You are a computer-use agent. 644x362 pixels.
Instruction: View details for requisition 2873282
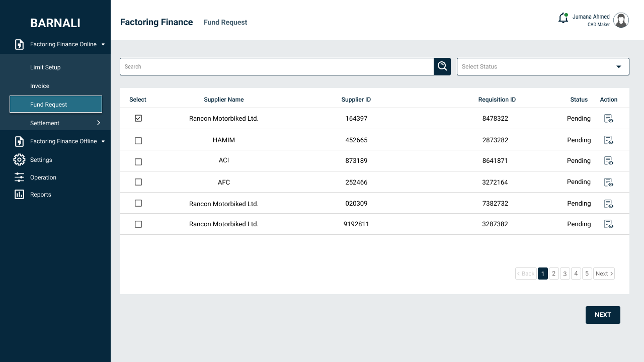tap(609, 140)
